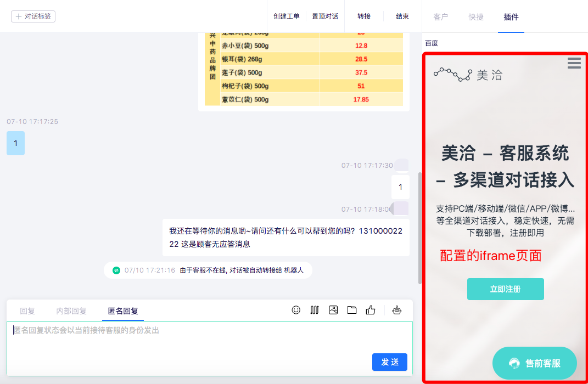Image resolution: width=588 pixels, height=384 pixels.
Task: Click the 发送 send button
Action: coord(390,362)
